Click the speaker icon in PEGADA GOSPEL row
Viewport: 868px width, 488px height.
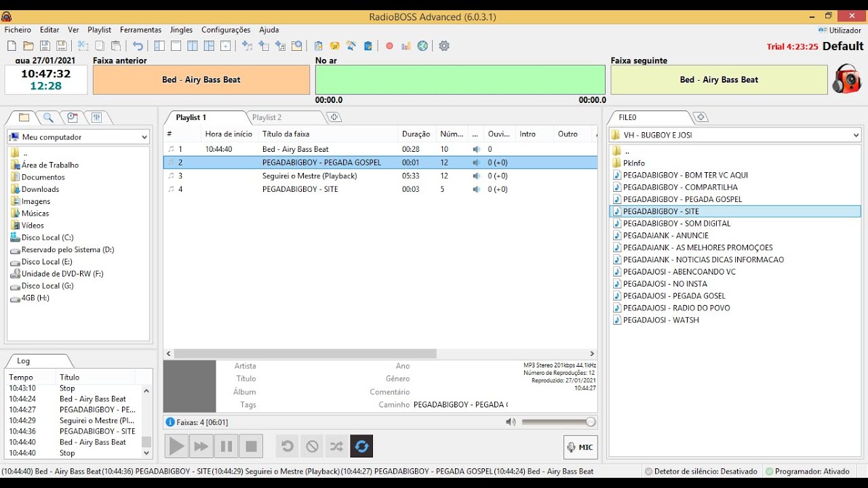[476, 163]
